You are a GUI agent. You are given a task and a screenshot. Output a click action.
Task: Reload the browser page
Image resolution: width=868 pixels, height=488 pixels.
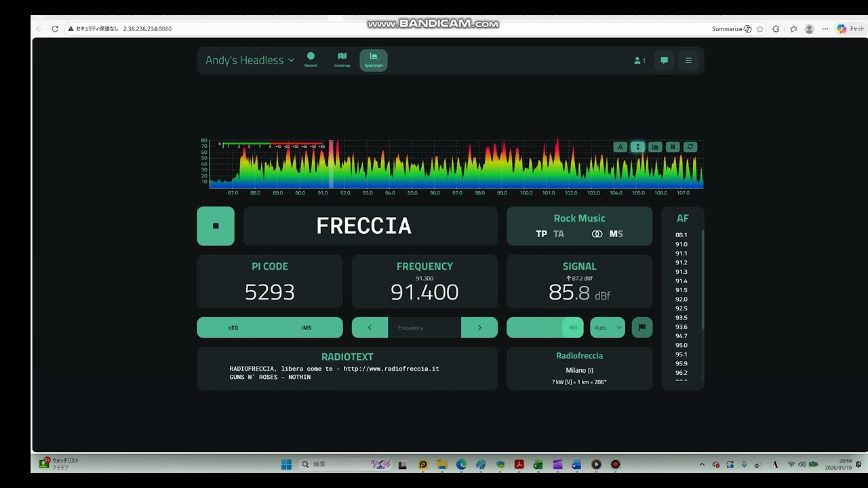(x=55, y=29)
